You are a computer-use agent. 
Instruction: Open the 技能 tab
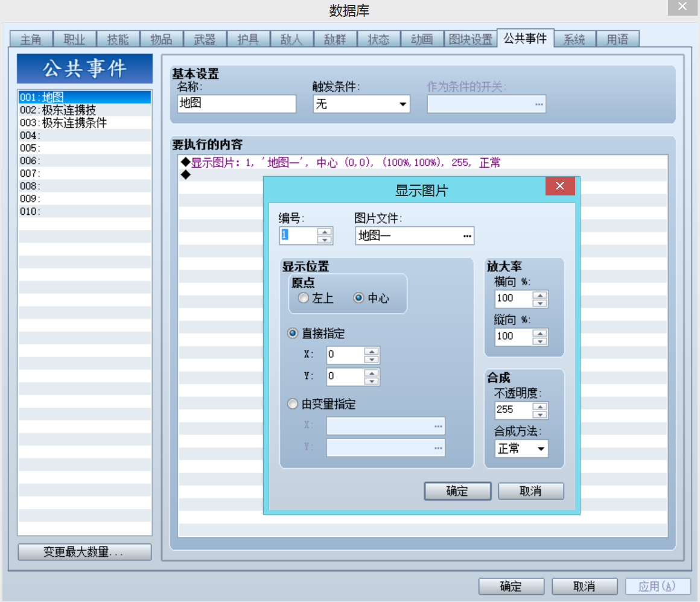tap(118, 39)
